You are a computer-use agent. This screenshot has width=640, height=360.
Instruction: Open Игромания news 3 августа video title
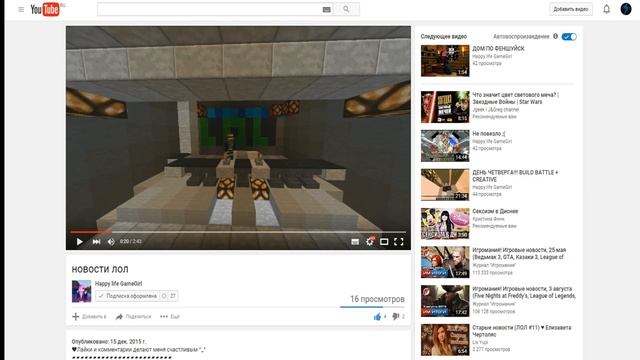524,292
